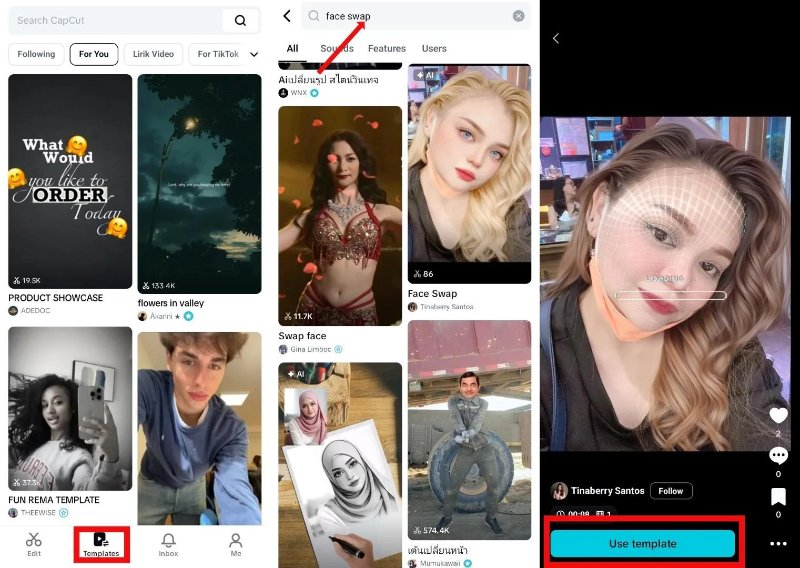Open the three-dot more options
This screenshot has width=800, height=568.
point(778,544)
